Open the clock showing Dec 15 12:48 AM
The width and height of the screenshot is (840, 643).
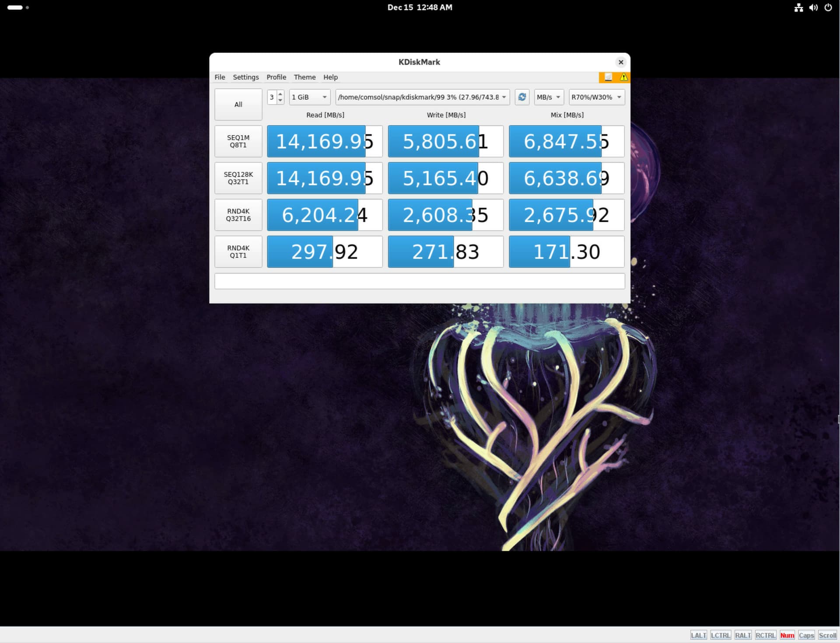tap(420, 7)
